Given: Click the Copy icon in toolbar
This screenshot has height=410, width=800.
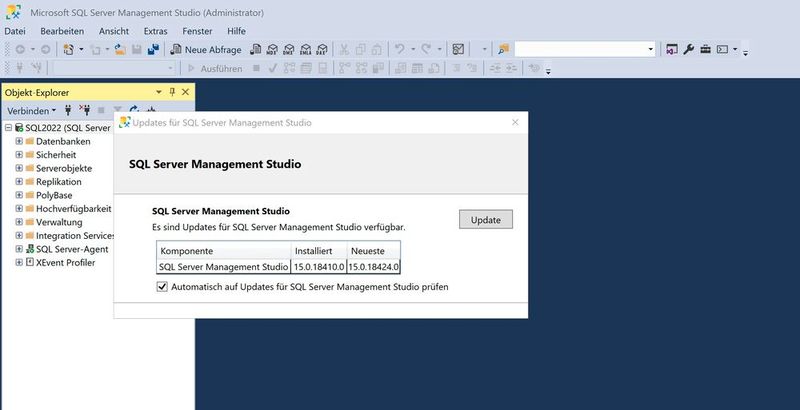Looking at the screenshot, I should click(360, 49).
